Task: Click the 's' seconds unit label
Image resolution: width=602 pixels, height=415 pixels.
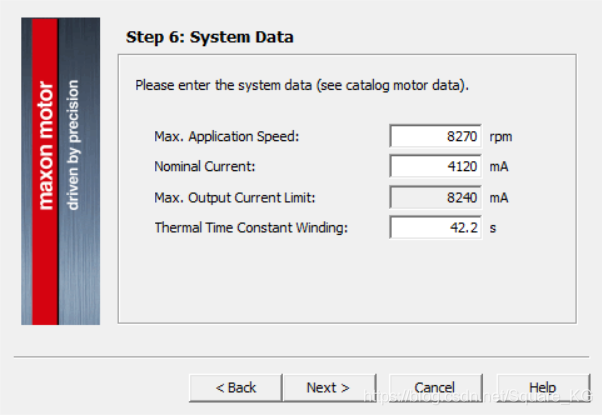Action: (x=493, y=228)
